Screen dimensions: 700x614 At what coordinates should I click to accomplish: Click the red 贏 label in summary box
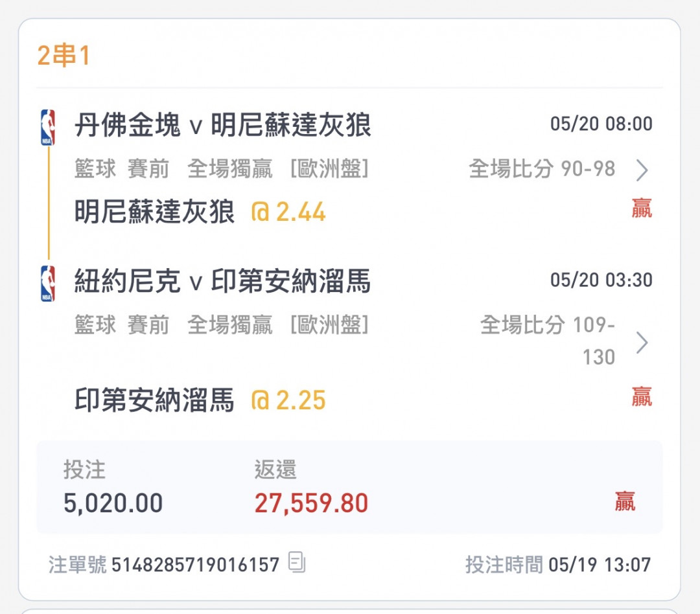point(625,501)
